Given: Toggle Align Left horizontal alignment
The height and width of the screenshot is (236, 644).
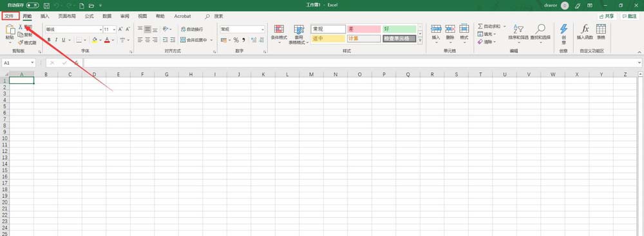Looking at the screenshot, I should (140, 40).
